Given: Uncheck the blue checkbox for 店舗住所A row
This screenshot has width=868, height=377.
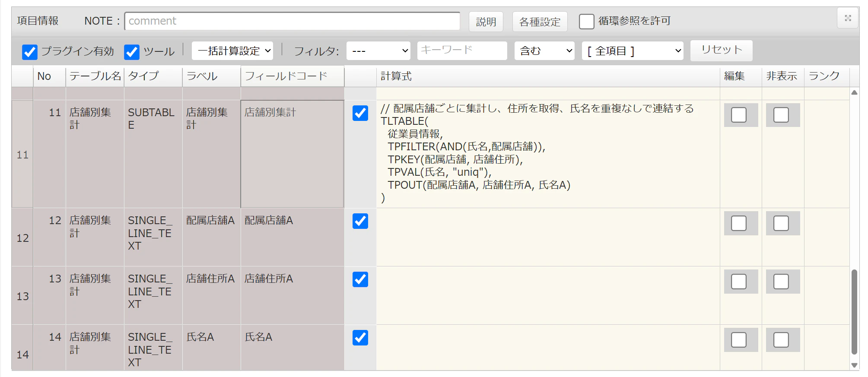Looking at the screenshot, I should (x=360, y=279).
